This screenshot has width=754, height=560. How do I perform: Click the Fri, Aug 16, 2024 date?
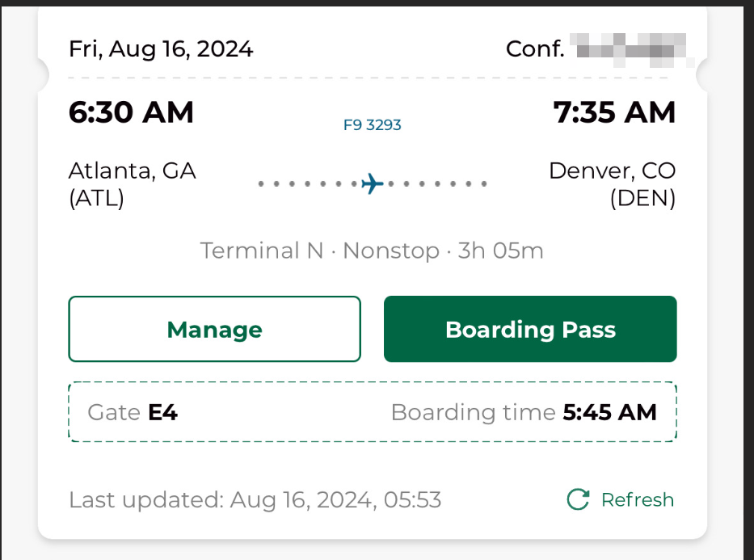point(161,49)
